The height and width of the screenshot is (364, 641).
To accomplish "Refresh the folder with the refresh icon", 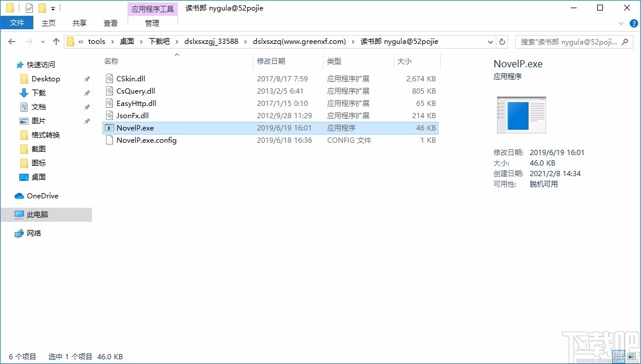I will pos(502,41).
